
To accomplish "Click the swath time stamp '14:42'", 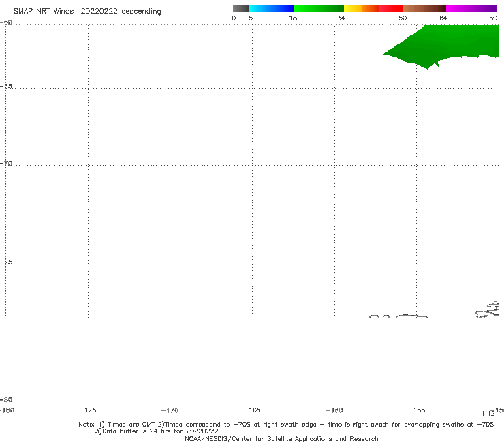I will (486, 414).
